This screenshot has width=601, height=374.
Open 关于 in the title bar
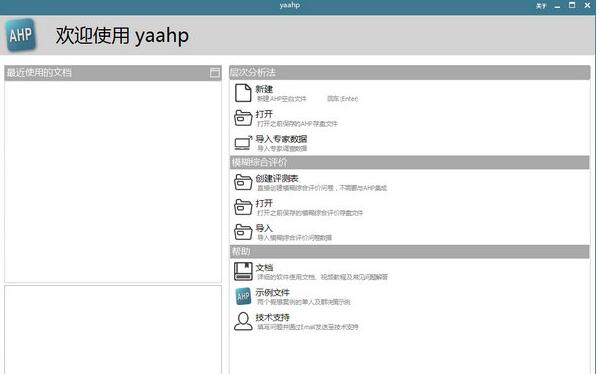tap(541, 6)
